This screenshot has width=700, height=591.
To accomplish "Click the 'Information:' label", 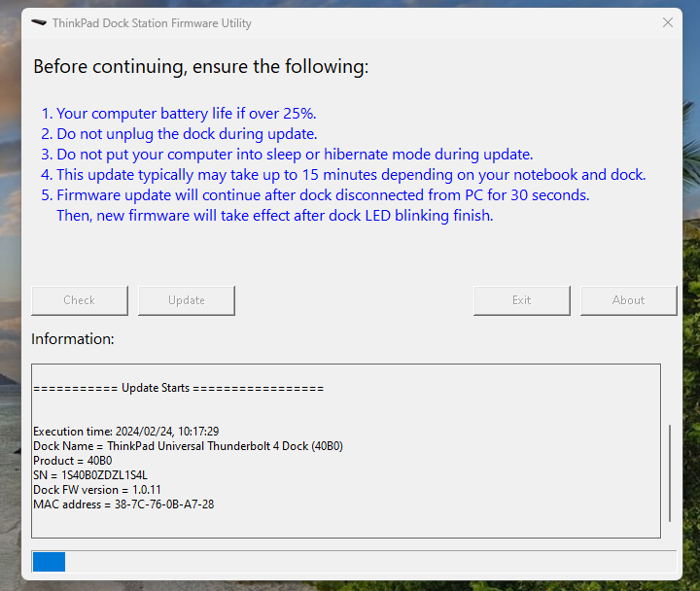I will pyautogui.click(x=73, y=339).
